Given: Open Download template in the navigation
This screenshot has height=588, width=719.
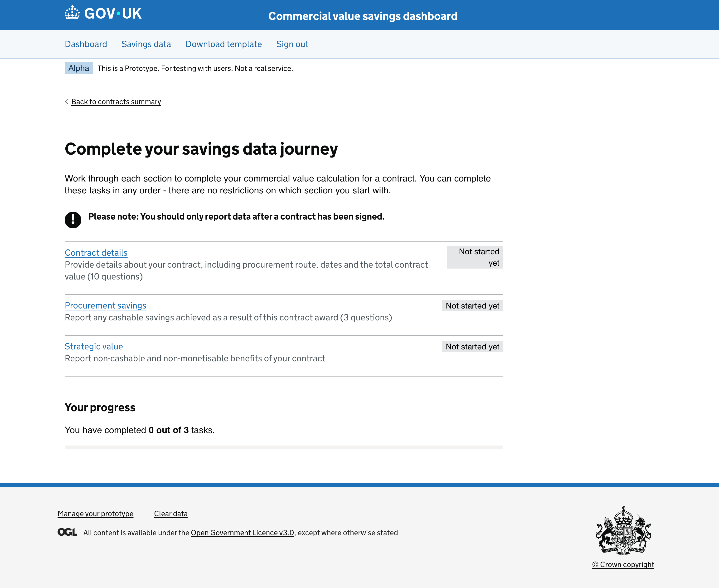Looking at the screenshot, I should [224, 44].
